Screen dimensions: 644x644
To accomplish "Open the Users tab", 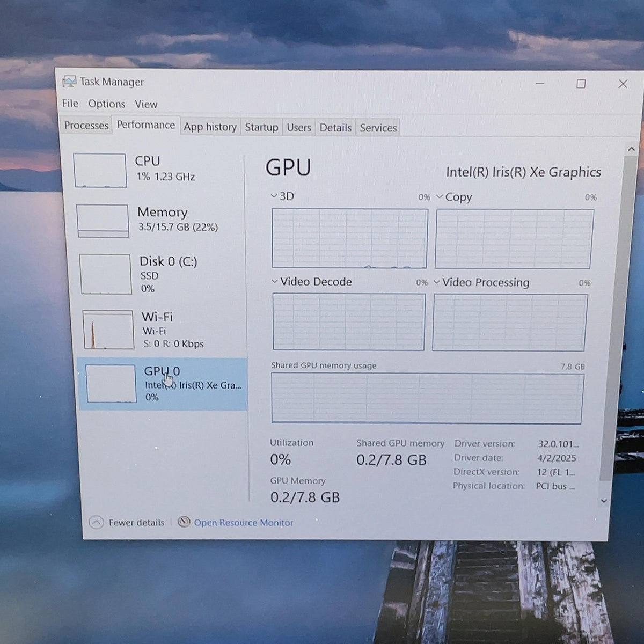I will (x=299, y=128).
